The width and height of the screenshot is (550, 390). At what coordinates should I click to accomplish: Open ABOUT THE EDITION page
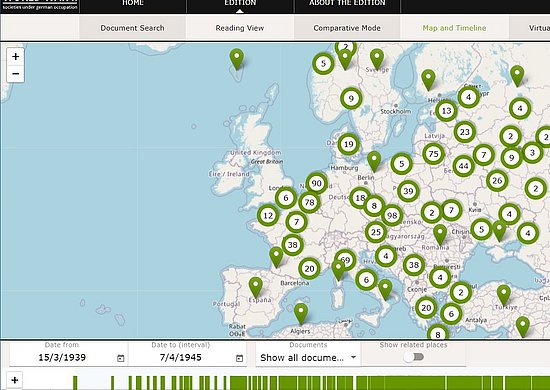[x=347, y=4]
